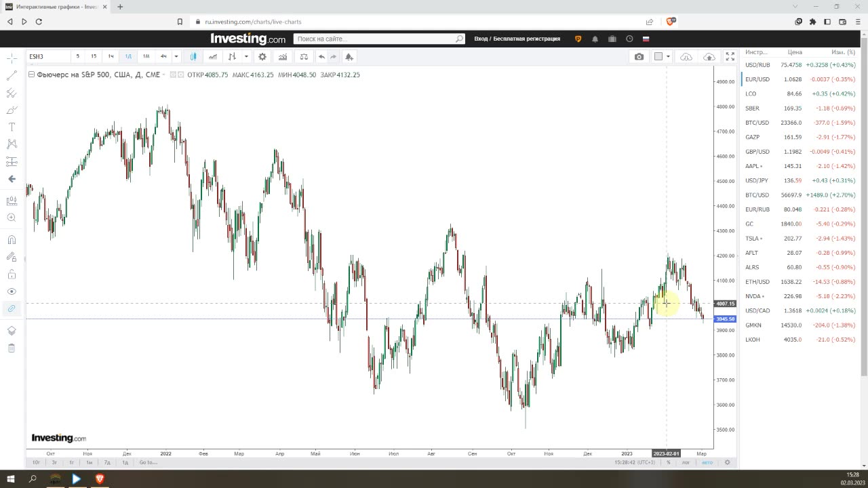Screen dimensions: 868x488
Task: Open the Russian flag language selector
Action: coord(646,39)
